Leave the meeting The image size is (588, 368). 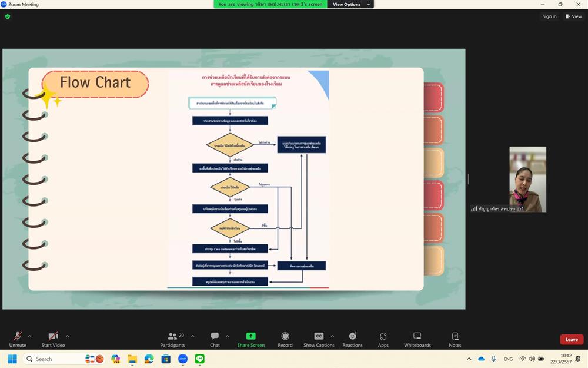[572, 339]
